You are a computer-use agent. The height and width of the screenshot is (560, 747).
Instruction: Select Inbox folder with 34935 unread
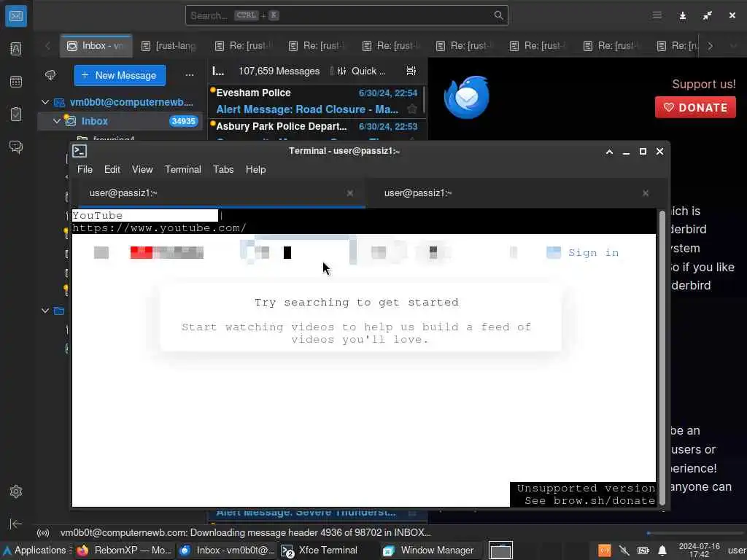pyautogui.click(x=120, y=121)
